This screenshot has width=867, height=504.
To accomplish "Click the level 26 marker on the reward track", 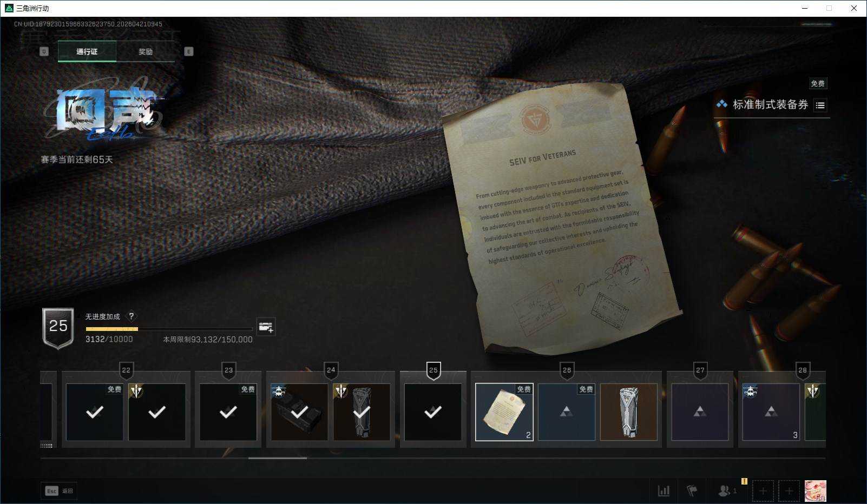I will pyautogui.click(x=567, y=370).
